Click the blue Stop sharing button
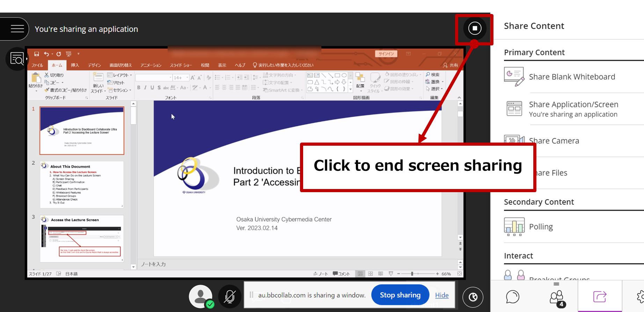 click(x=400, y=295)
